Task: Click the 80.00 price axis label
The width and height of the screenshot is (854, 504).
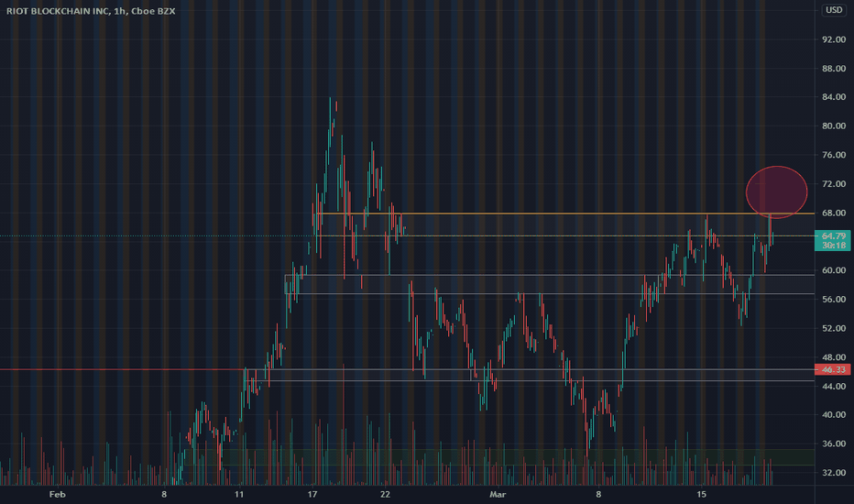Action: (x=834, y=126)
